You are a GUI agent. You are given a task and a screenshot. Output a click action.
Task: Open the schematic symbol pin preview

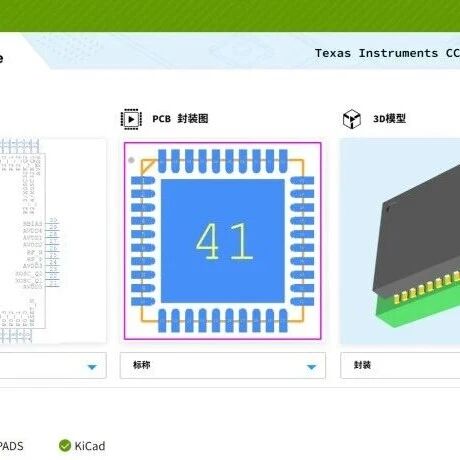coord(53,241)
